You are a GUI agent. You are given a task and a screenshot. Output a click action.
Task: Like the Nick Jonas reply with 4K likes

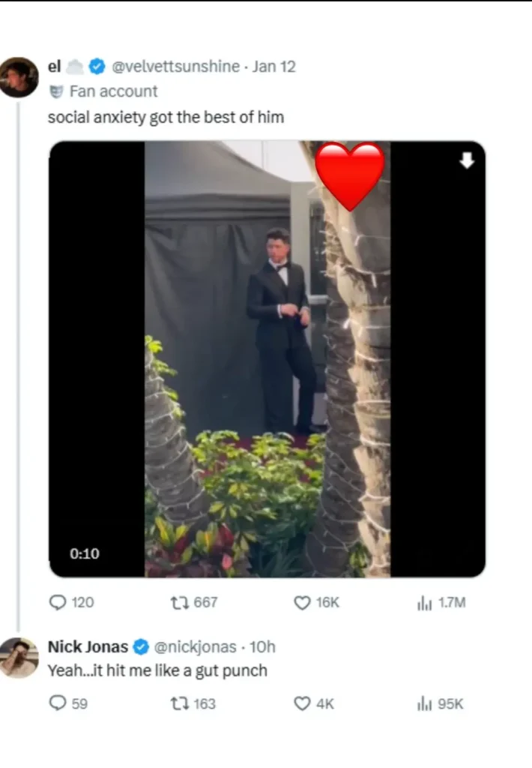click(302, 703)
